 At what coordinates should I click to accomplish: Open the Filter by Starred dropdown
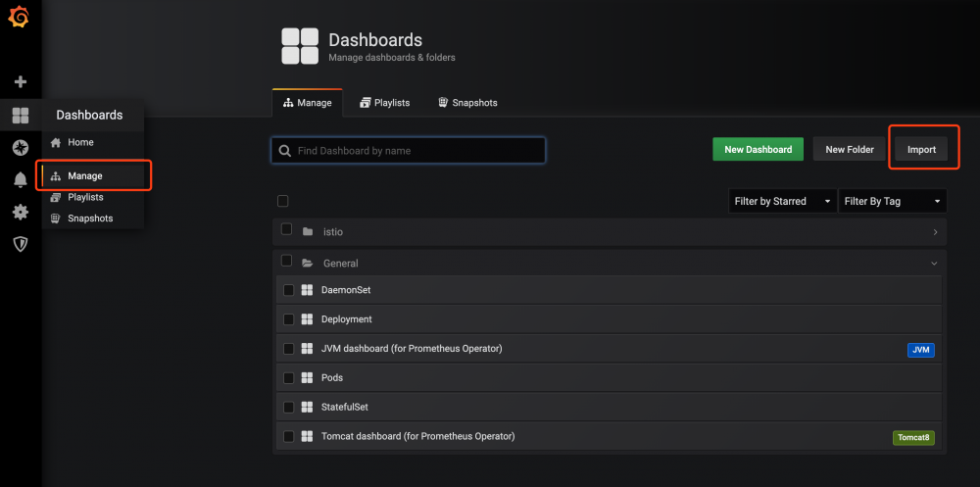782,202
